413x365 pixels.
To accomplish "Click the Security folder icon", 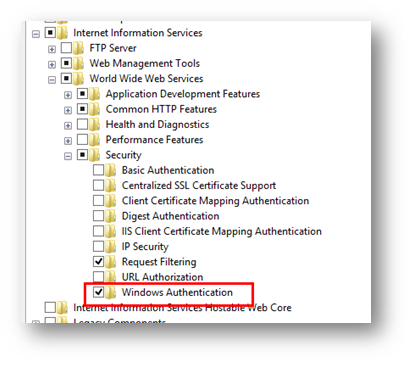I will (94, 155).
